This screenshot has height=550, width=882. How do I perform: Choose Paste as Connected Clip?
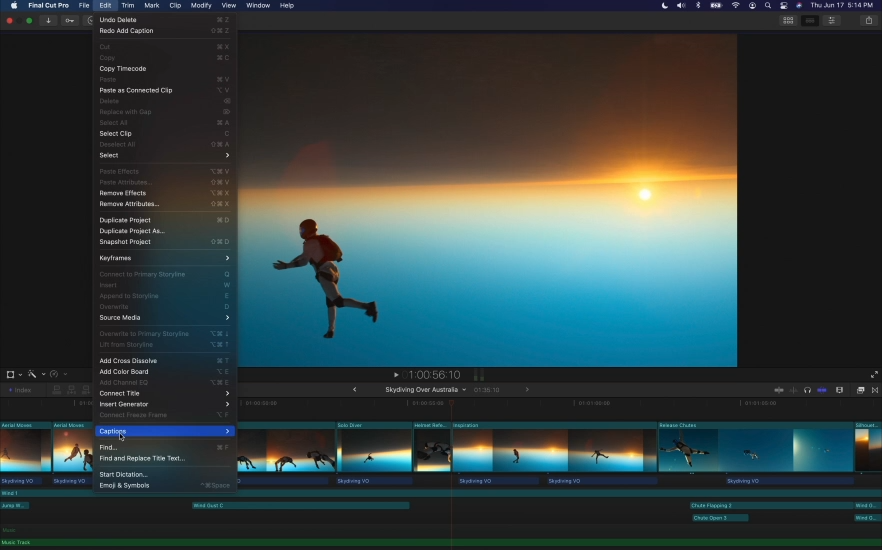pyautogui.click(x=164, y=90)
